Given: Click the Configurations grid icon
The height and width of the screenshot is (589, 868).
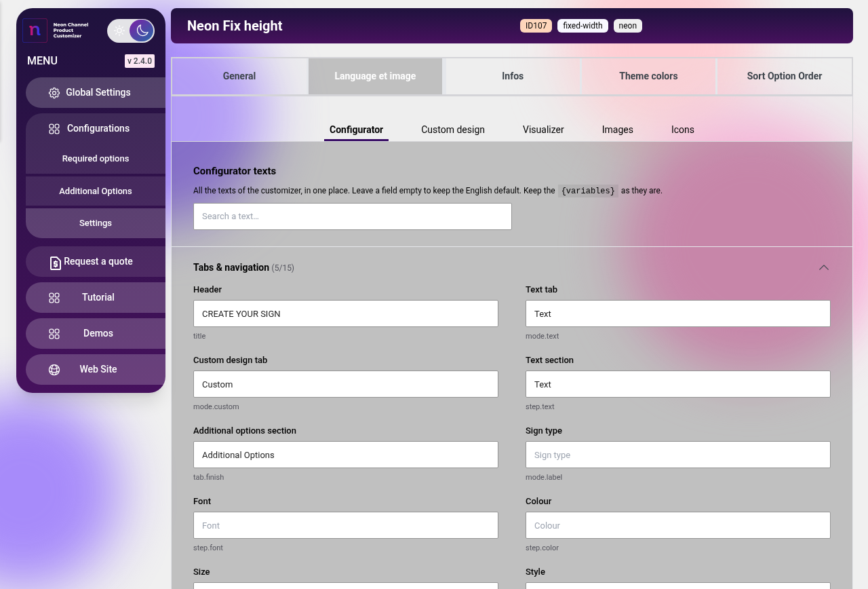Looking at the screenshot, I should tap(54, 129).
